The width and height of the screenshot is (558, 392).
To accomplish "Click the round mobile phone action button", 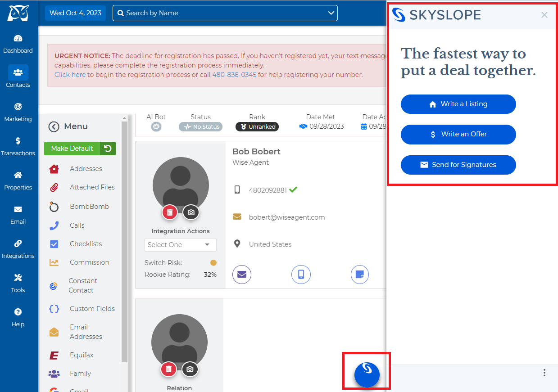I will point(301,275).
